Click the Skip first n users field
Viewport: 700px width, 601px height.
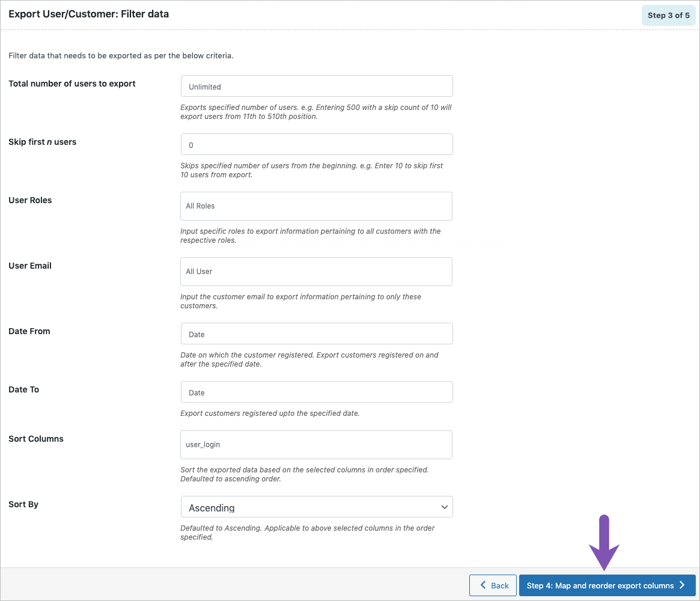[x=316, y=144]
